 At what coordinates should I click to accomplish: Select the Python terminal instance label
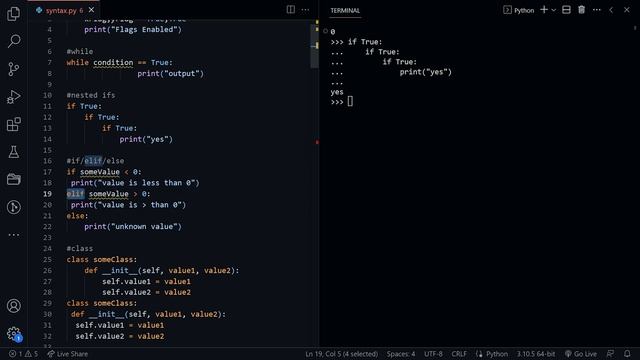pyautogui.click(x=519, y=10)
